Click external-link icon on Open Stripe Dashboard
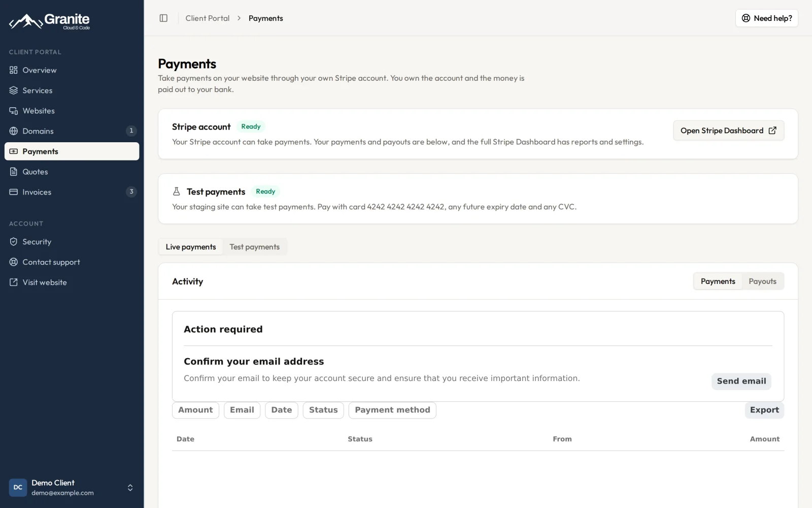Screen dimensions: 812x508 772,131
